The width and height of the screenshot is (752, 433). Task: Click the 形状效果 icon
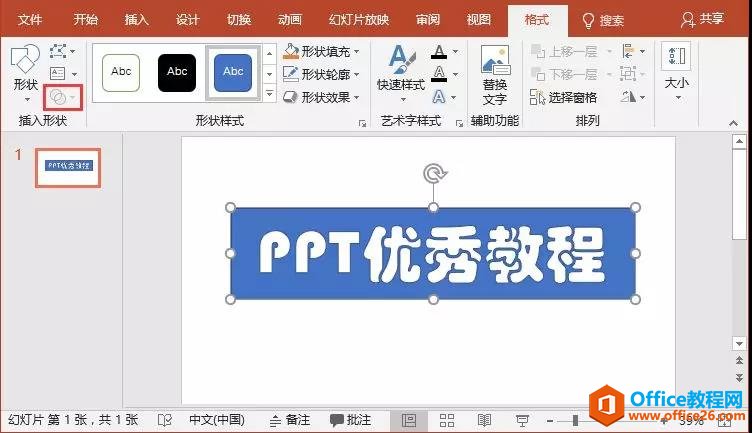point(291,97)
